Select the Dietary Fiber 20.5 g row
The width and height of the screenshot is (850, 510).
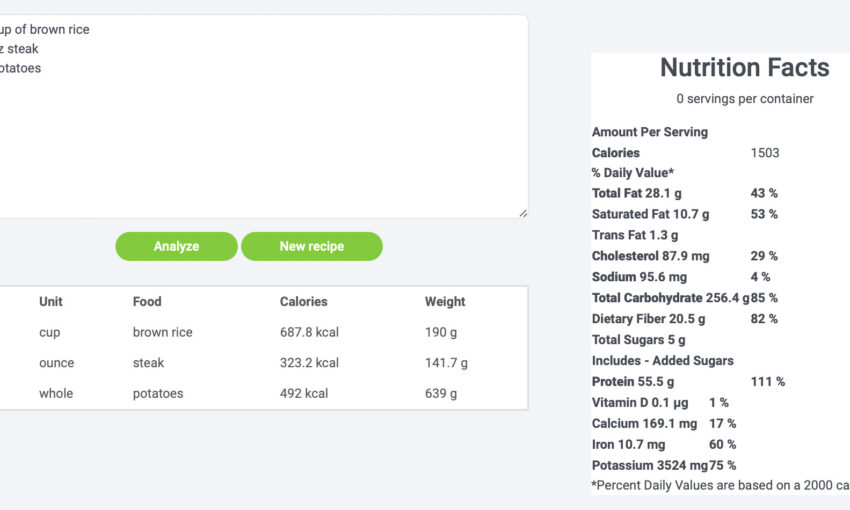tap(648, 319)
